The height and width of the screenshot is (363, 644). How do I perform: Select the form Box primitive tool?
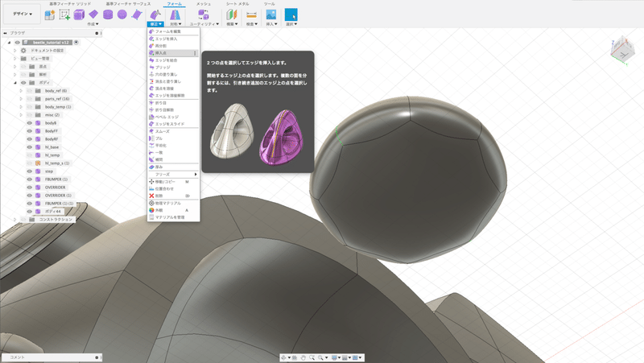pos(79,14)
